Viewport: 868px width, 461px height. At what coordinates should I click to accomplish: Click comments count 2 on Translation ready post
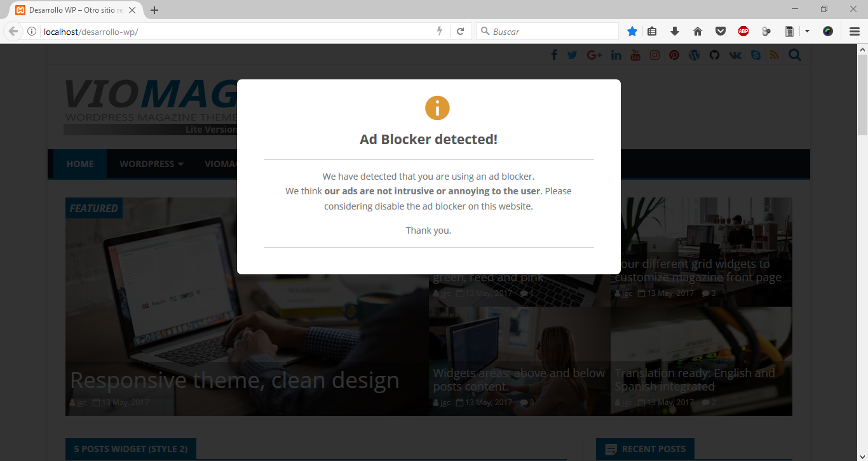point(709,403)
